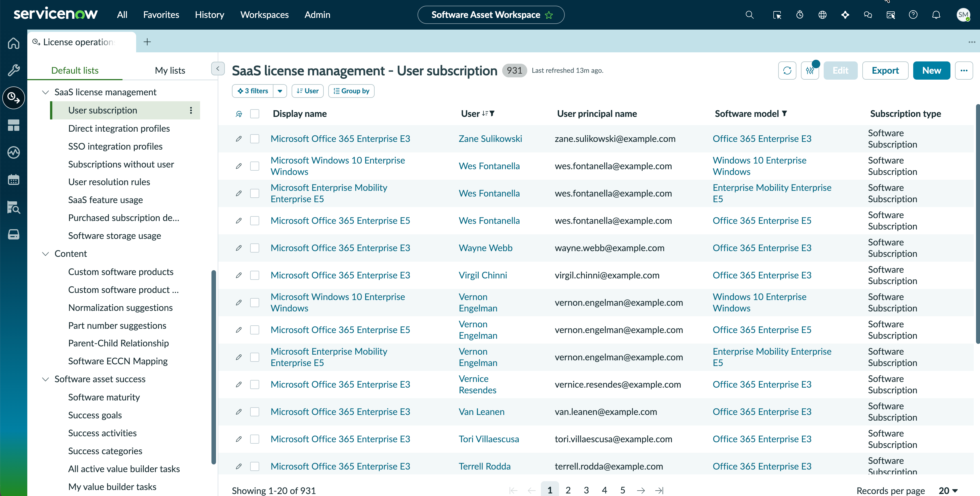Open License operations sidebar icon
This screenshot has width=980, height=496.
point(14,98)
